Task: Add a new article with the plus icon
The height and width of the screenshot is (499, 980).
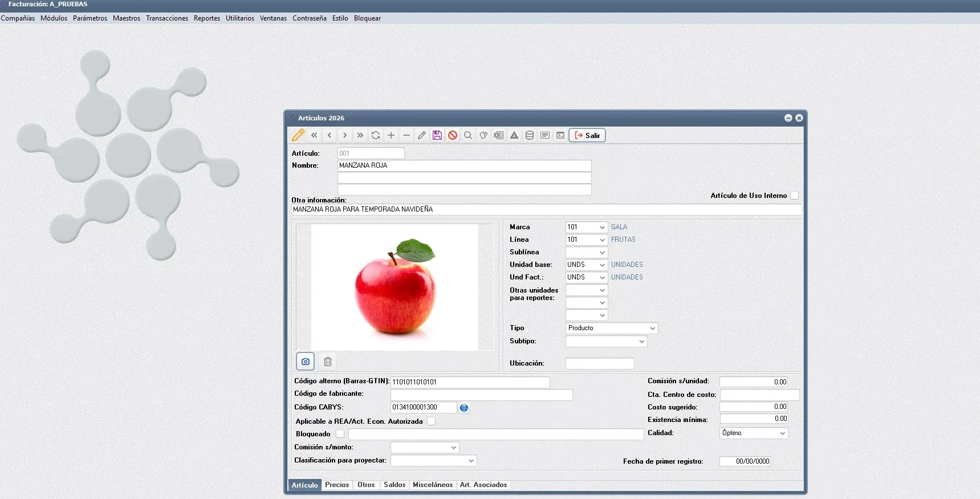Action: [391, 135]
